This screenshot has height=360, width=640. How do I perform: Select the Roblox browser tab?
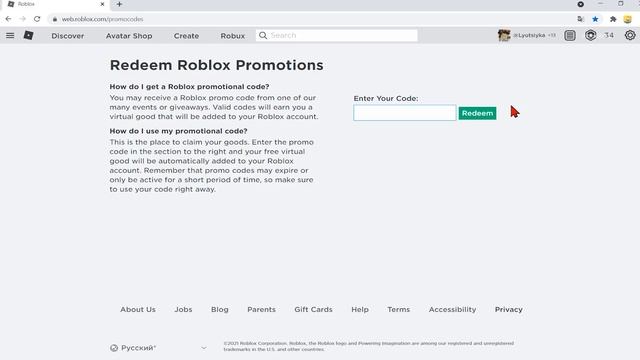pos(56,4)
